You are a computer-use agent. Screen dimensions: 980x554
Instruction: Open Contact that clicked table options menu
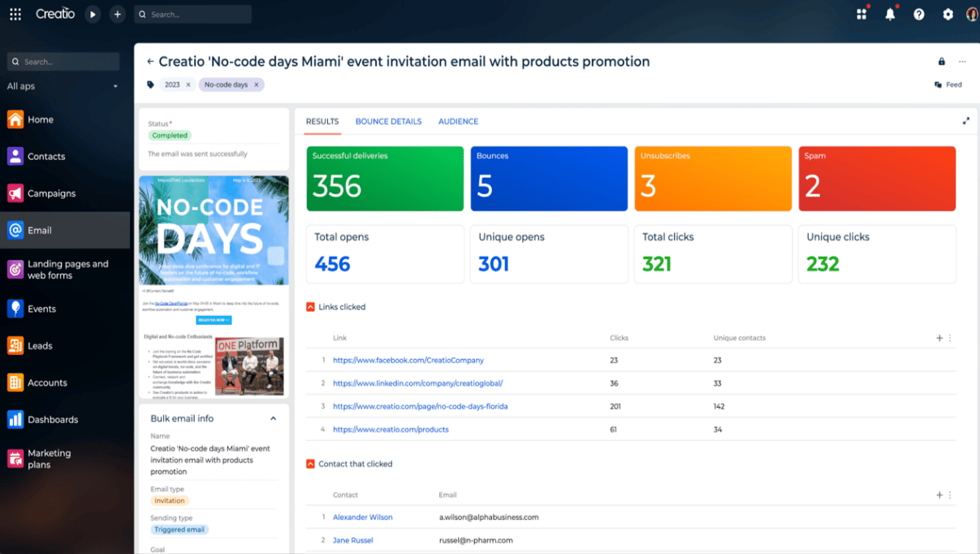[x=950, y=495]
